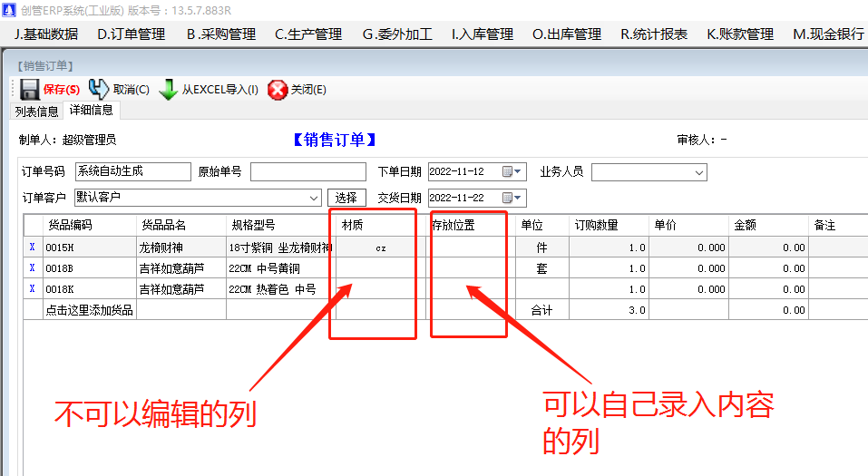Image resolution: width=868 pixels, height=476 pixels.
Task: Expand the 订单客户 dropdown arrow
Action: coord(314,199)
